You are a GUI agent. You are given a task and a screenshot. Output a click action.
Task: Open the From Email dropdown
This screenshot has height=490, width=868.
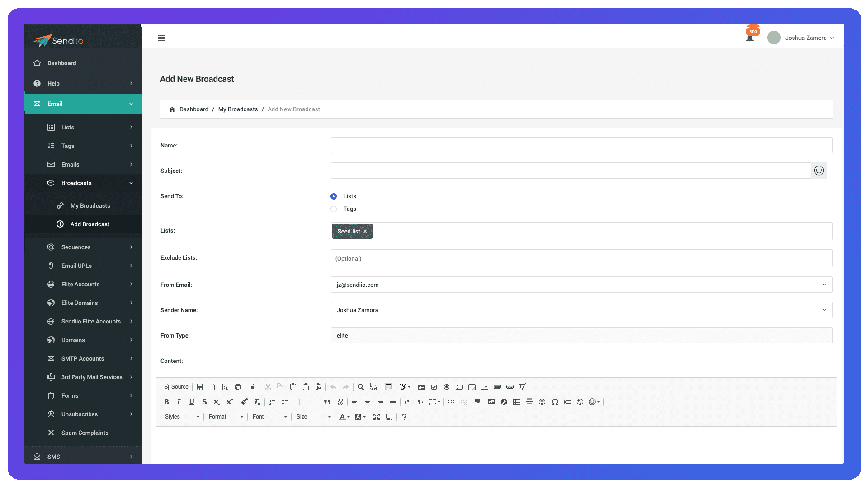pos(581,285)
